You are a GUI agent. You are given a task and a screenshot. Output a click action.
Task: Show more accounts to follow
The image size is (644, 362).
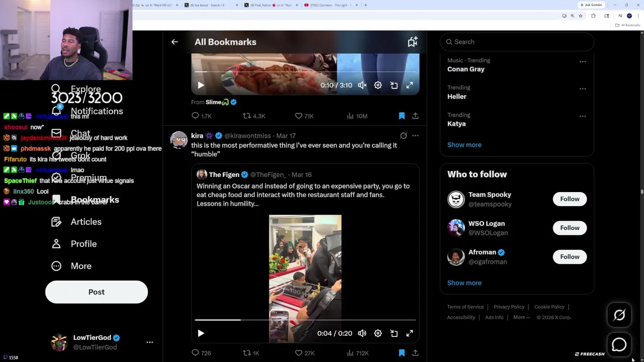[464, 283]
